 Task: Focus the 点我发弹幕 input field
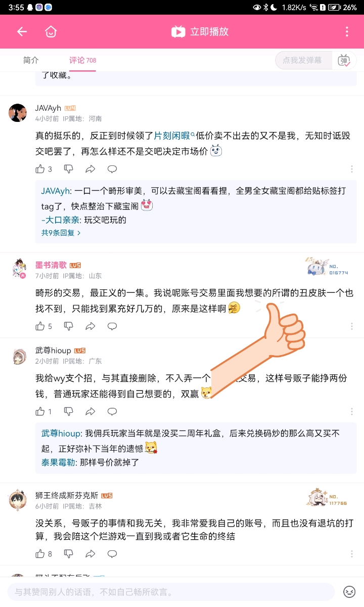pyautogui.click(x=303, y=60)
